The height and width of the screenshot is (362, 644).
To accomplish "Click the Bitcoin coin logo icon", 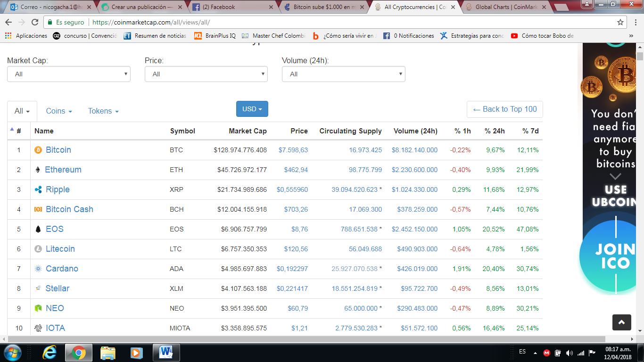I will pos(38,150).
